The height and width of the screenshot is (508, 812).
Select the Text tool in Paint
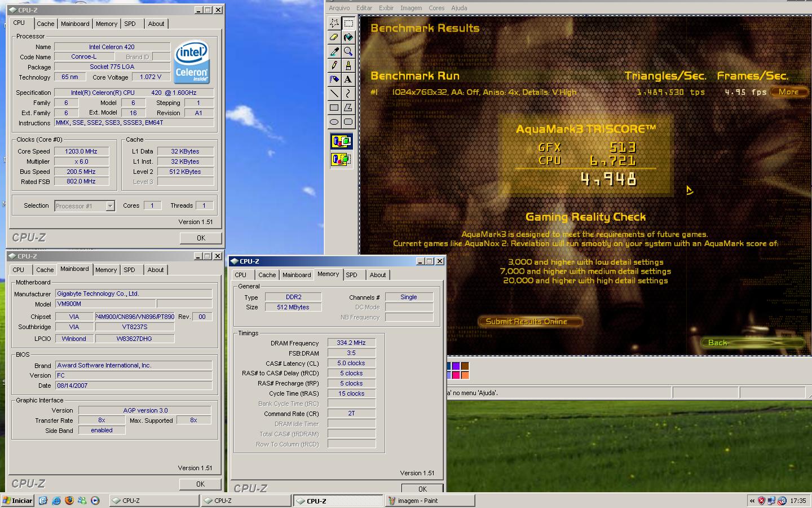(348, 80)
